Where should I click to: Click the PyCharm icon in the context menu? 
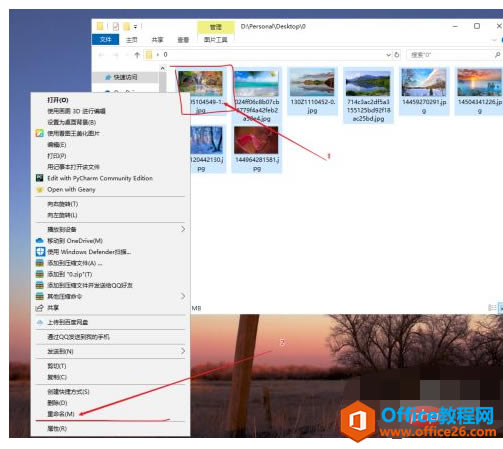coord(39,178)
